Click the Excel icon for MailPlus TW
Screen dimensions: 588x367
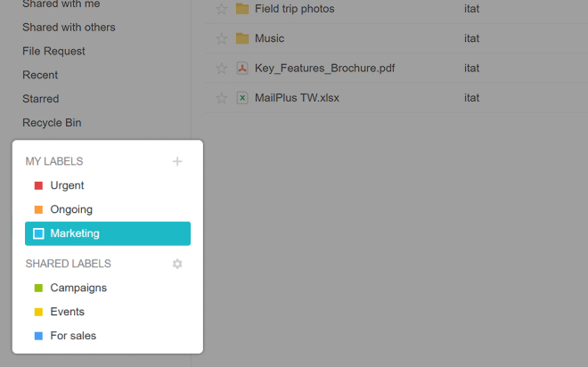242,98
